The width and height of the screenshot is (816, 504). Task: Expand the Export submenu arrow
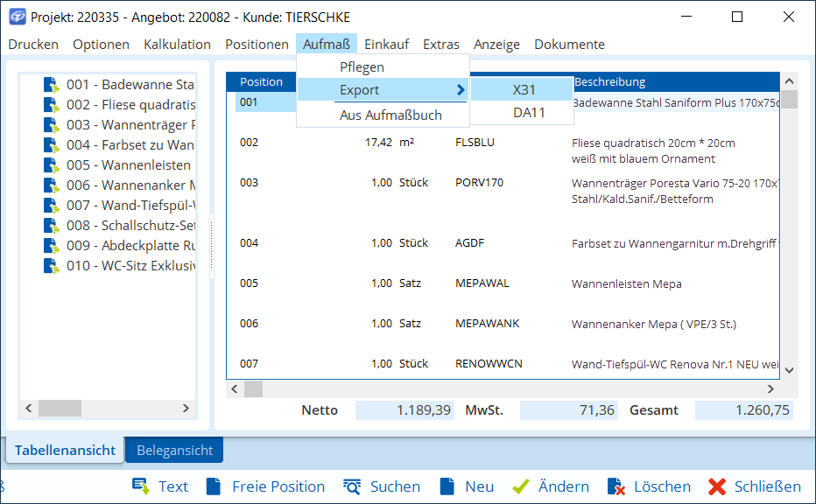[460, 89]
